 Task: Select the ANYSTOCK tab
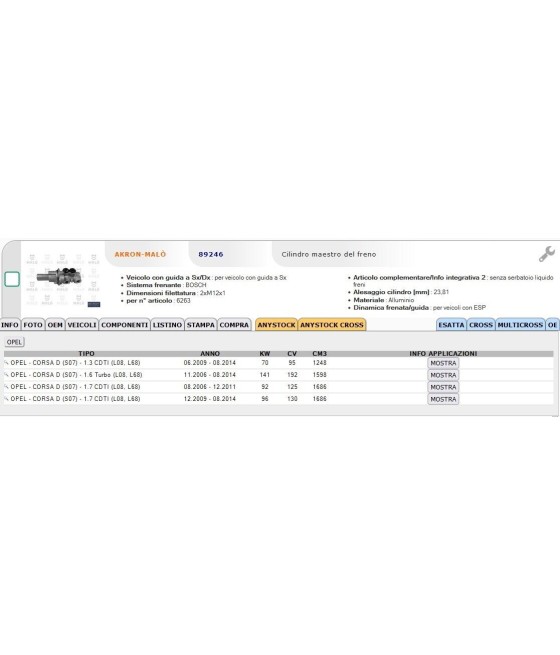tap(276, 325)
